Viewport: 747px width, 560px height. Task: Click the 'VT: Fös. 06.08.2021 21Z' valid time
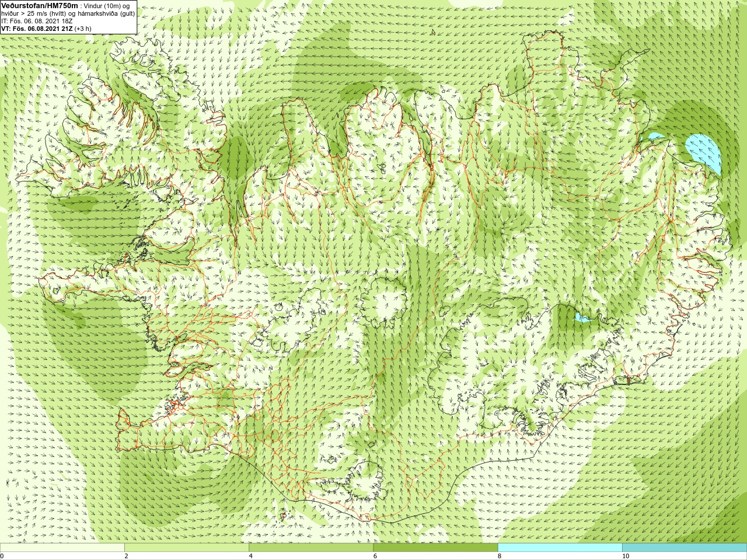click(37, 29)
